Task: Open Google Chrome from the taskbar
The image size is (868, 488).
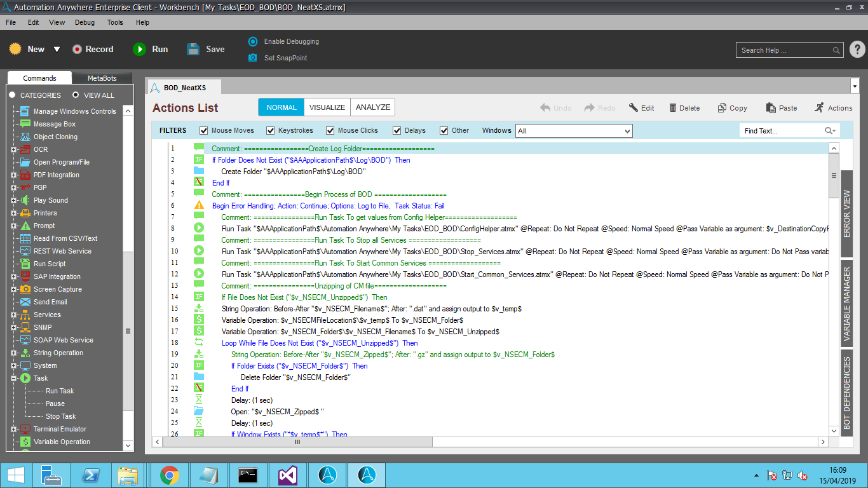Action: point(169,475)
